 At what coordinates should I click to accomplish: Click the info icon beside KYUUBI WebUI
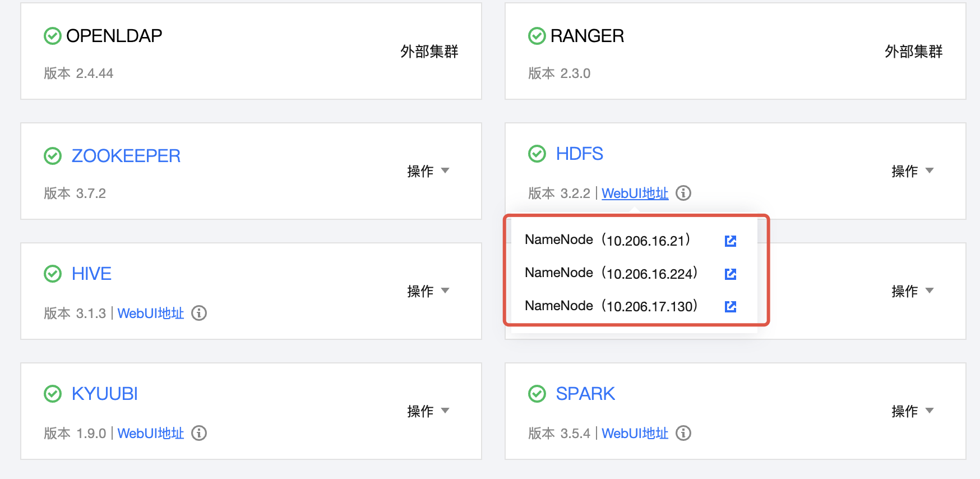(x=199, y=433)
